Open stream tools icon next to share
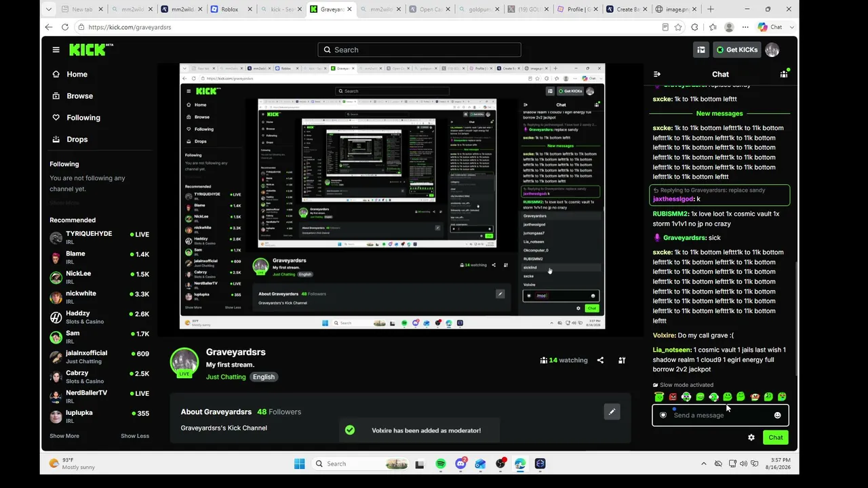The height and width of the screenshot is (488, 868). (x=622, y=361)
